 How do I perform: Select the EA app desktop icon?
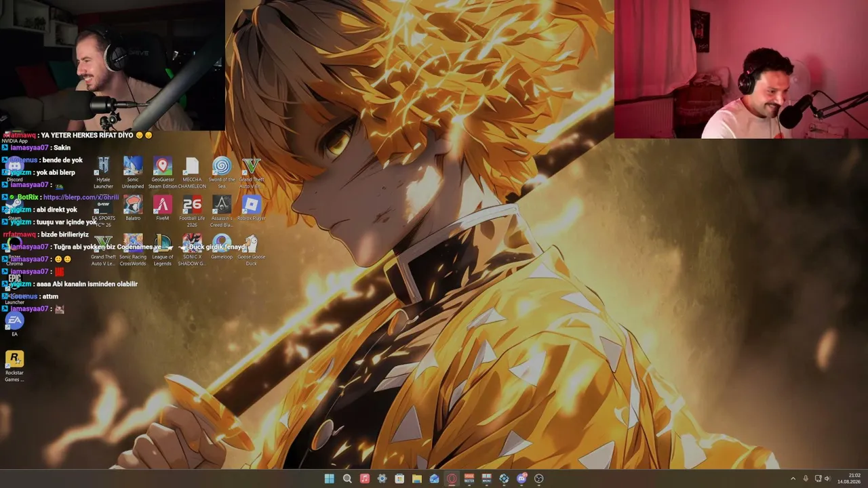pyautogui.click(x=14, y=324)
